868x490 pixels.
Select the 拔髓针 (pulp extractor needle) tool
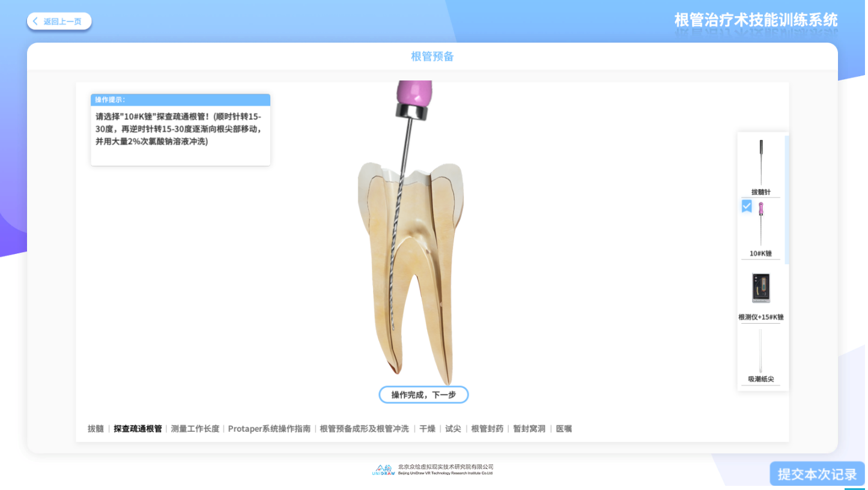point(761,162)
